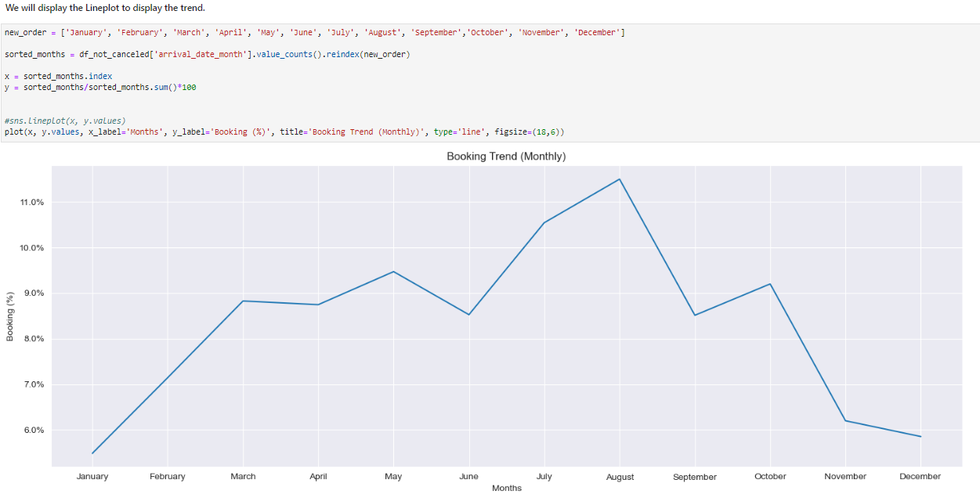
Task: Click the September x-axis tick label
Action: click(x=695, y=477)
